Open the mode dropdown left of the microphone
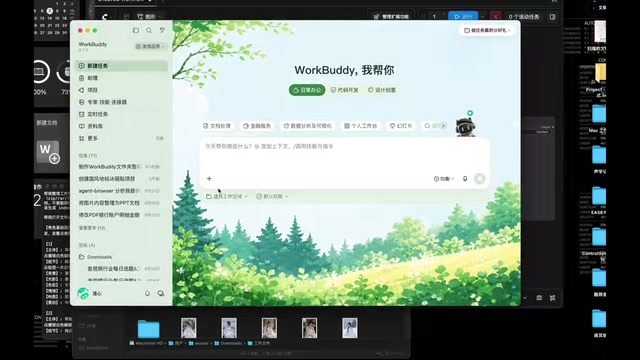This screenshot has height=360, width=640. (444, 179)
